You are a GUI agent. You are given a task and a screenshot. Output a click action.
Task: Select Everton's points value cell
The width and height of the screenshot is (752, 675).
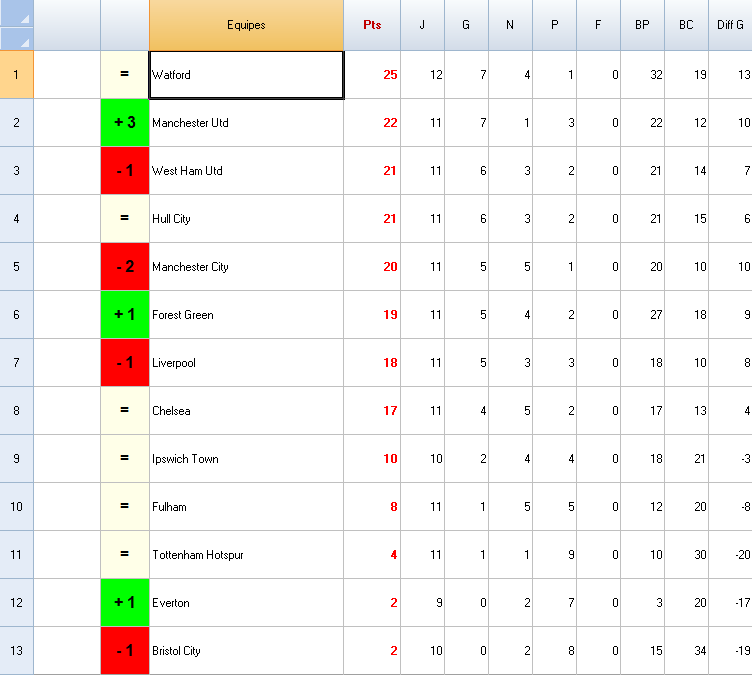point(372,603)
